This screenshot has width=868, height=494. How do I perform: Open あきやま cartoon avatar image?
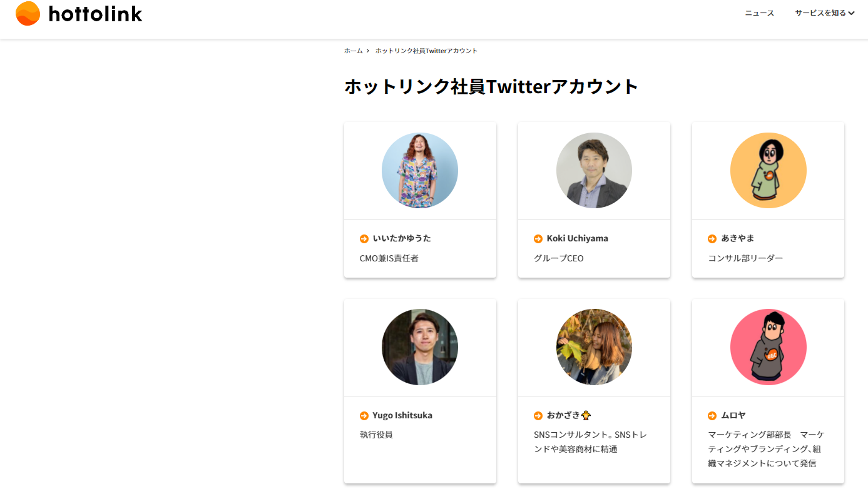point(768,170)
